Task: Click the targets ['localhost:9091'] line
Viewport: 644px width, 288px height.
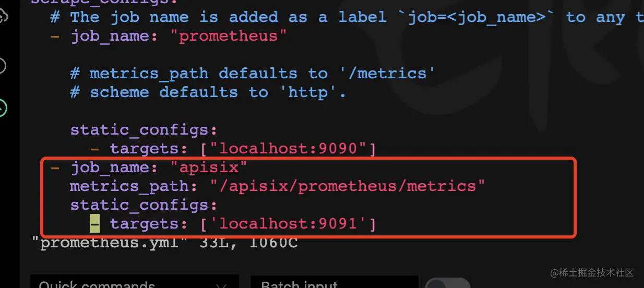Action: (233, 224)
